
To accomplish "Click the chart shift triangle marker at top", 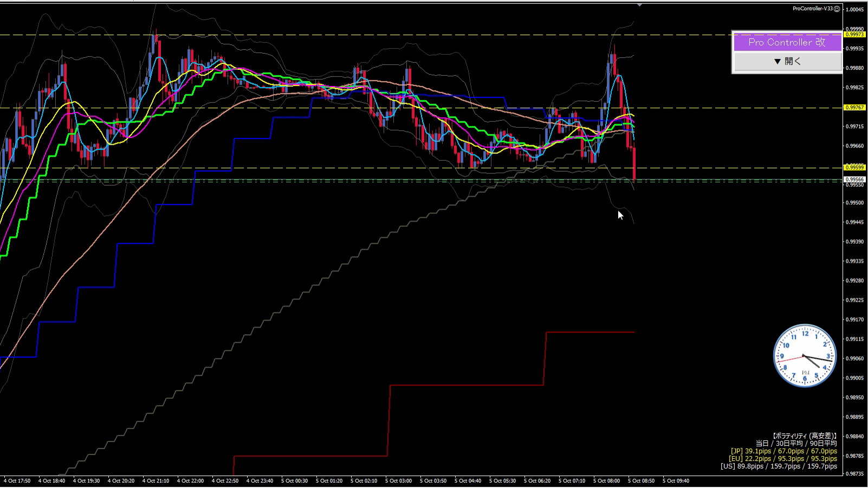I will pyautogui.click(x=639, y=5).
